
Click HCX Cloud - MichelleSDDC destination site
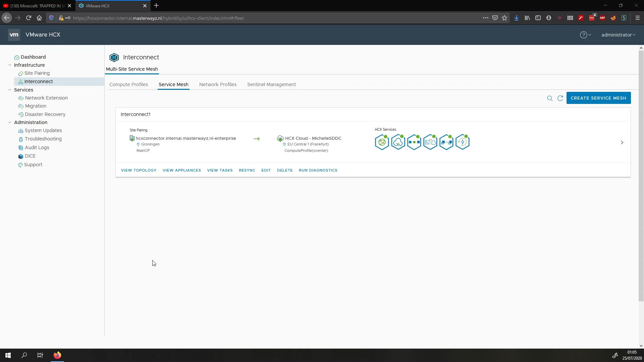[x=313, y=138]
